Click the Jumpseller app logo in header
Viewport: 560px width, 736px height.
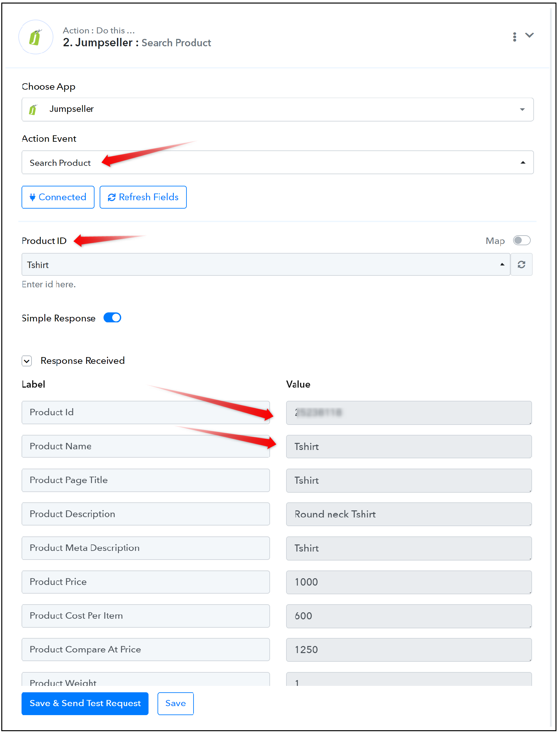[36, 37]
